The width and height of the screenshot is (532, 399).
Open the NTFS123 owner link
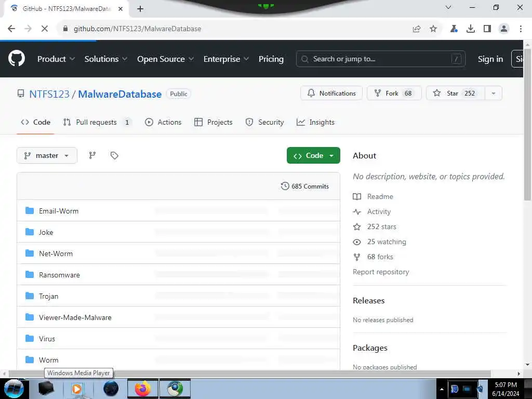point(49,94)
